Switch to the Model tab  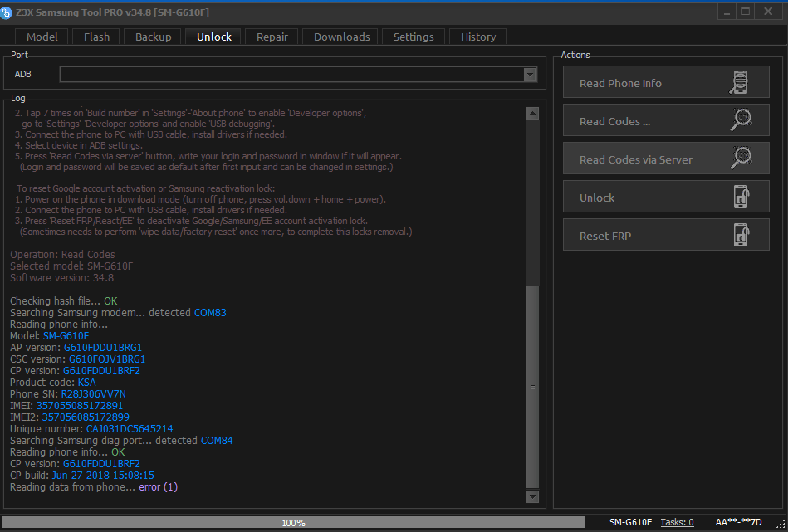click(42, 37)
